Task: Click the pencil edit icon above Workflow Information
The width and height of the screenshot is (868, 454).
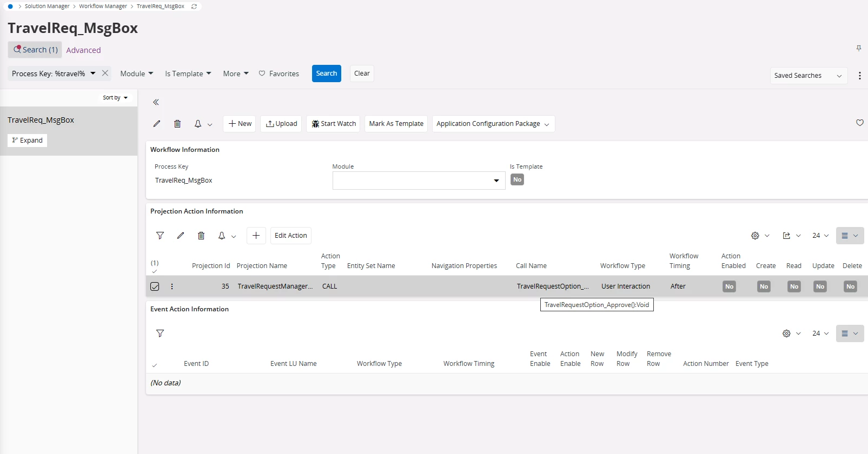Action: click(157, 124)
